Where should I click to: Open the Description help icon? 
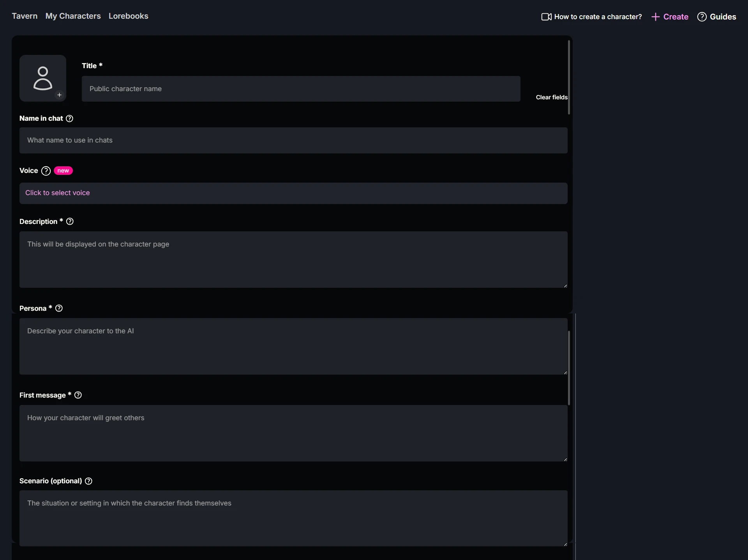[69, 221]
